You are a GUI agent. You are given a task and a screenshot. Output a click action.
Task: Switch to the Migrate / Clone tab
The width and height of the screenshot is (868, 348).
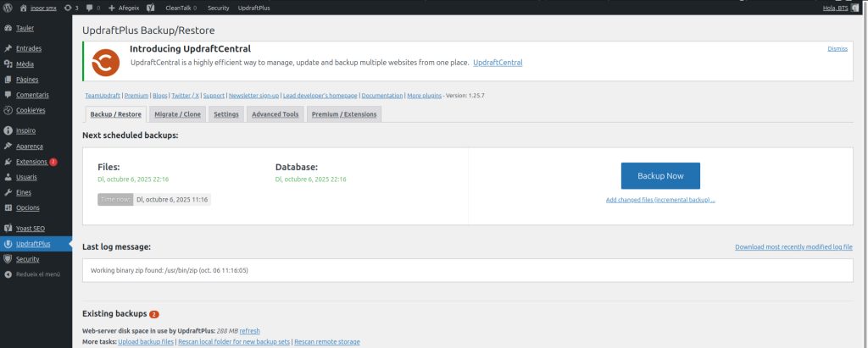178,114
